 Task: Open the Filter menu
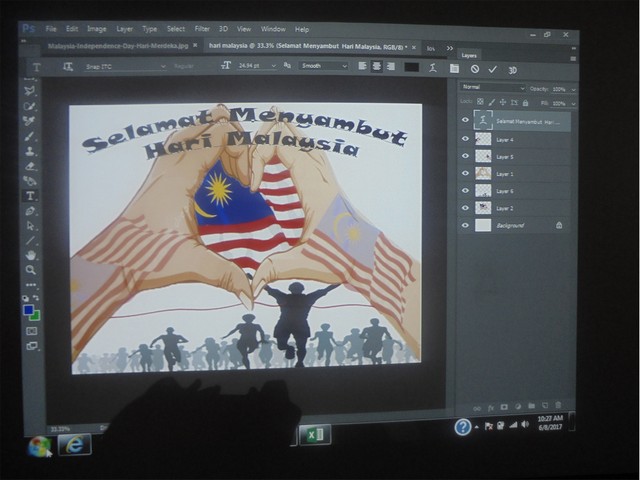[202, 29]
